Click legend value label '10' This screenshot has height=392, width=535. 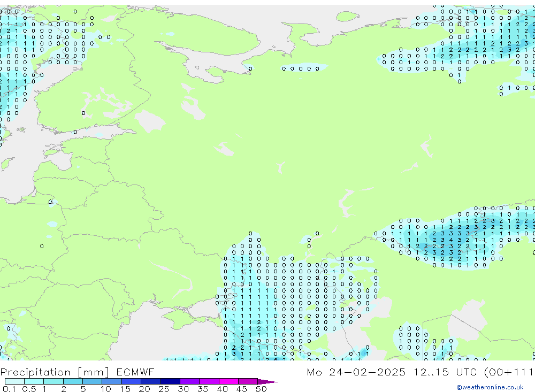105,389
